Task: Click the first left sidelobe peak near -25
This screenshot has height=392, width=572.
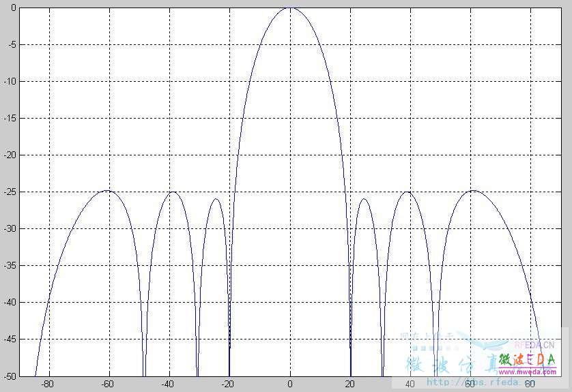Action: 216,199
